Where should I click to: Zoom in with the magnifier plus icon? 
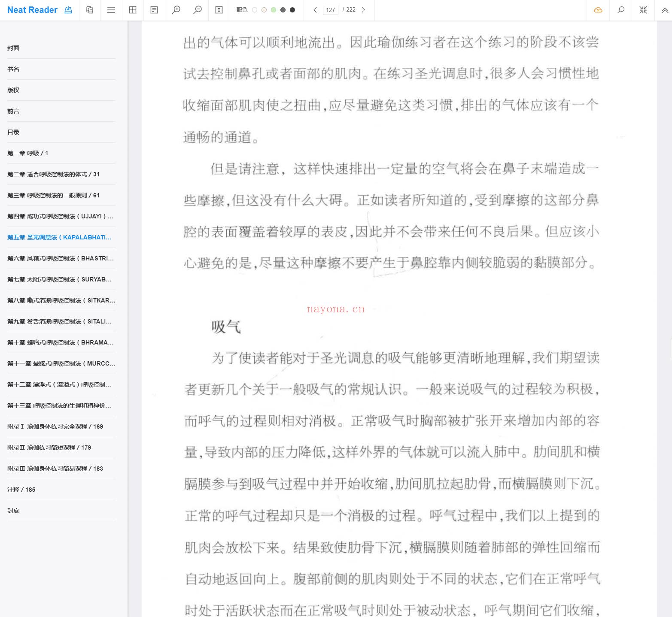coord(176,10)
